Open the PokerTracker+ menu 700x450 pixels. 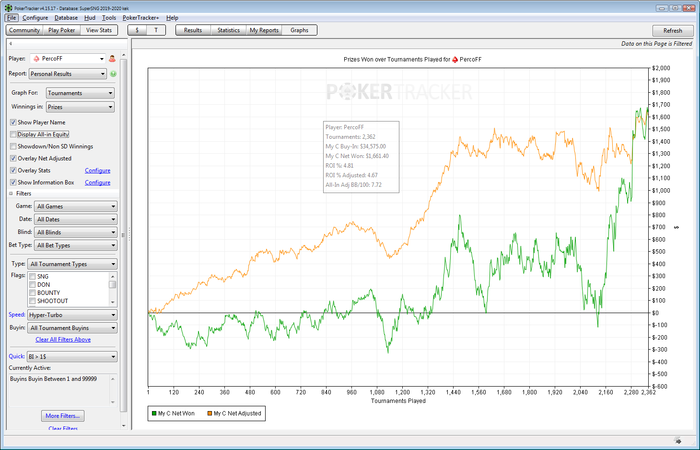coord(141,18)
